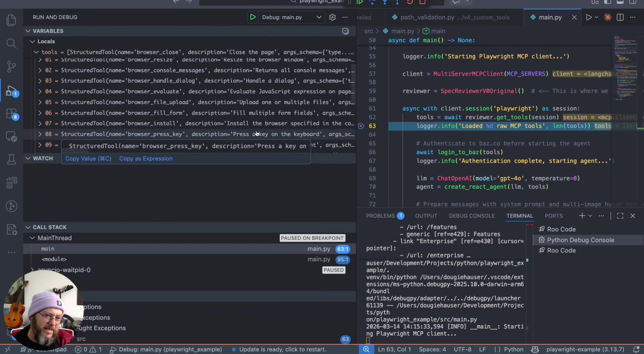The height and width of the screenshot is (354, 644).
Task: Click the split editor icon
Action: [x=620, y=17]
